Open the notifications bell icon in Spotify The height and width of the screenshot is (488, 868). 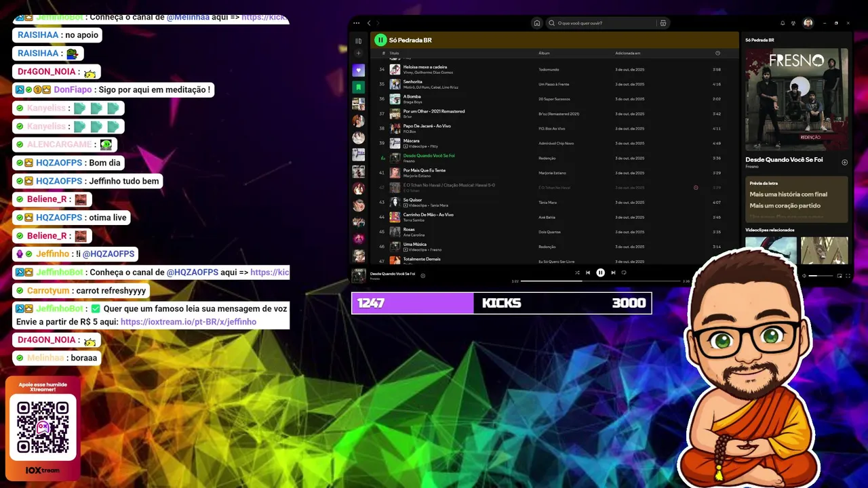click(x=783, y=23)
